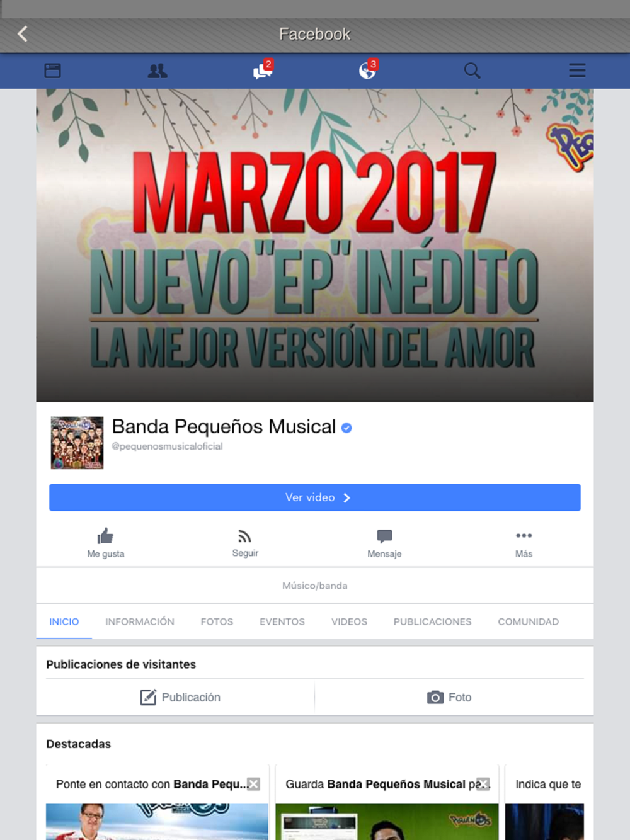This screenshot has height=840, width=630.
Task: Switch to the INFORMACIÓN tab
Action: coord(140,621)
